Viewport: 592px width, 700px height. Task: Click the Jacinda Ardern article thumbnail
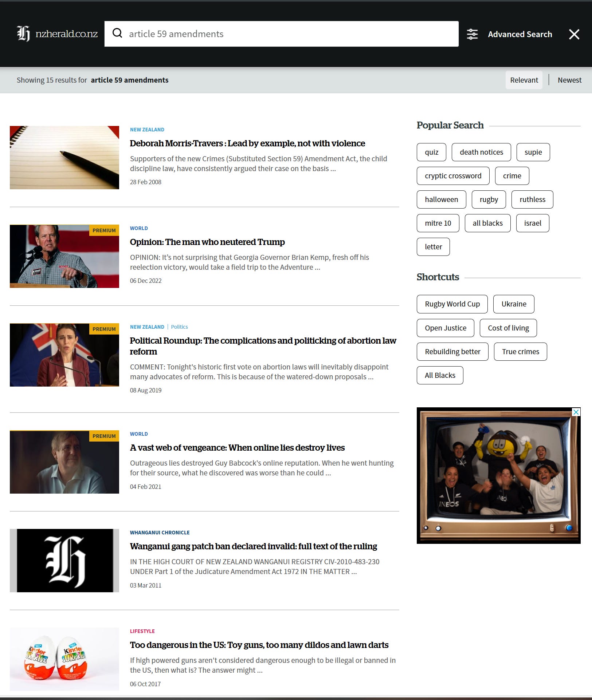64,355
